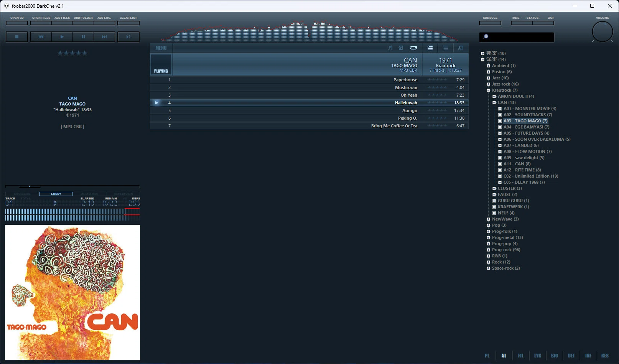Pause the current track
Screen dimensions: 619x364
83,37
